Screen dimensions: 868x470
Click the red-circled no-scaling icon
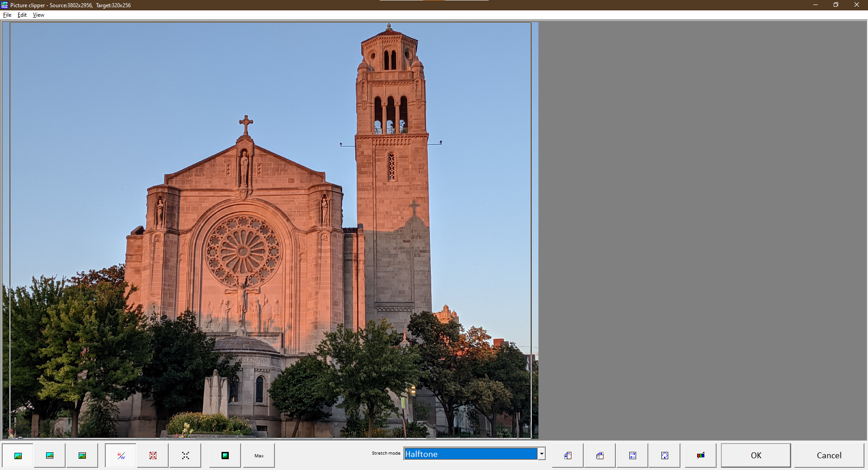pos(153,456)
